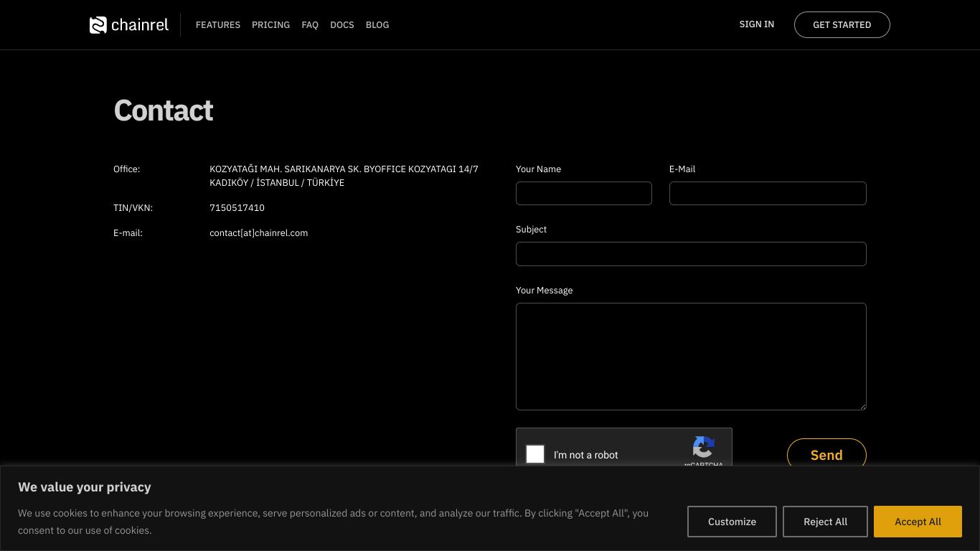The image size is (980, 551).
Task: Click the Contact heading
Action: point(164,110)
